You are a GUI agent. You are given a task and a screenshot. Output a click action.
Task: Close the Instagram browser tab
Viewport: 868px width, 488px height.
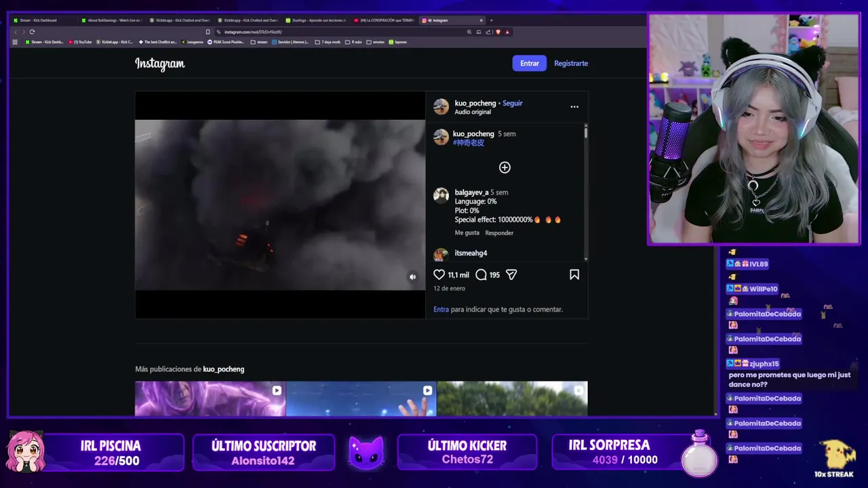pos(481,20)
